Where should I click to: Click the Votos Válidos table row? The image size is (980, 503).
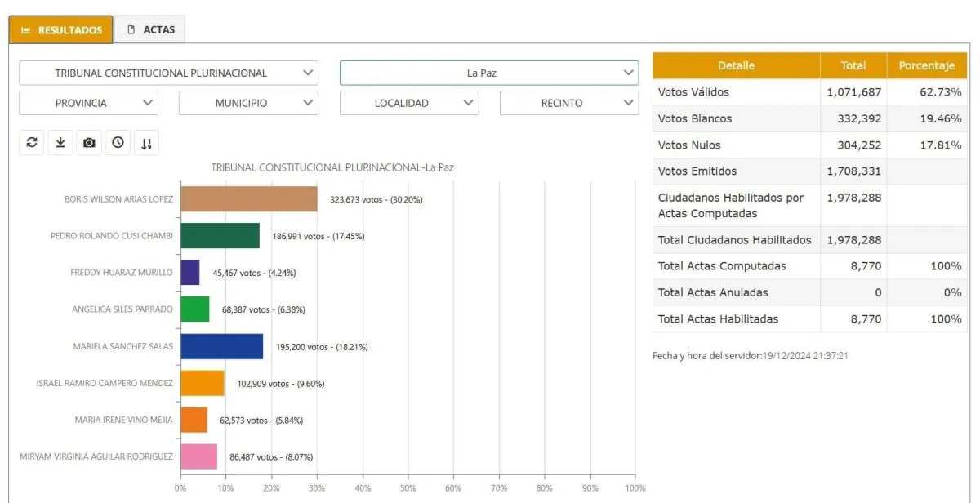point(808,92)
